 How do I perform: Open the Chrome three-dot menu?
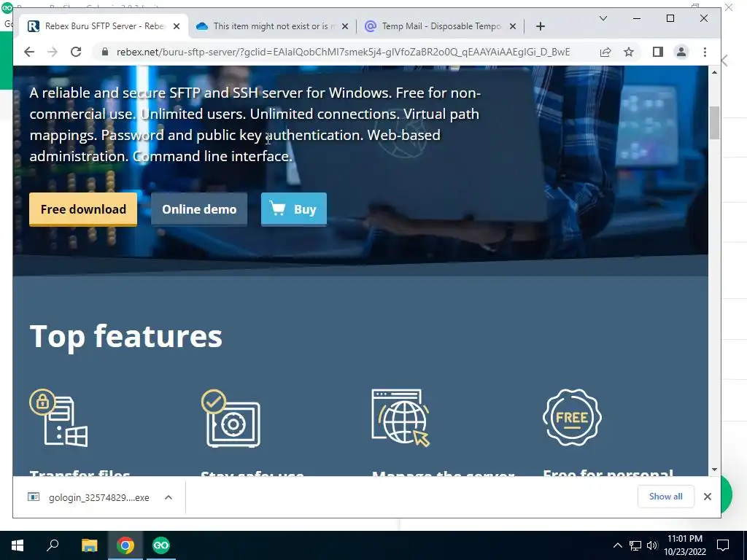pos(705,52)
